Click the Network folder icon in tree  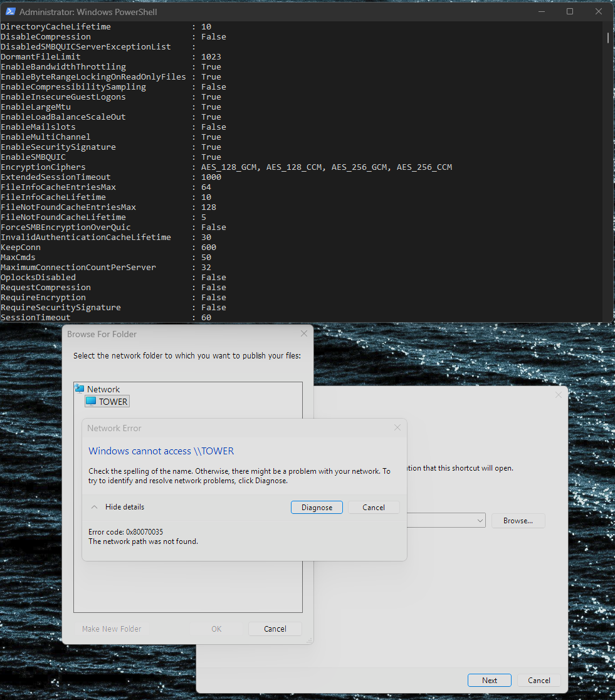tap(80, 389)
